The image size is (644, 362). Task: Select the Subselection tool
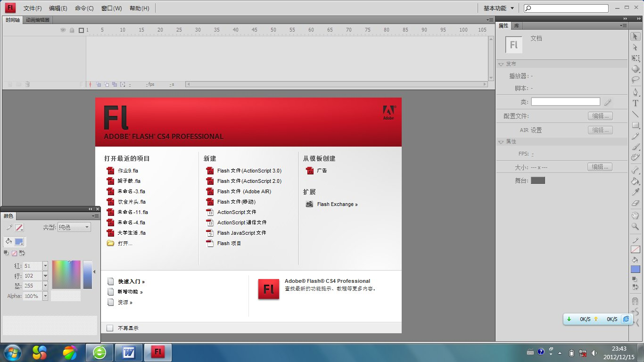point(635,47)
